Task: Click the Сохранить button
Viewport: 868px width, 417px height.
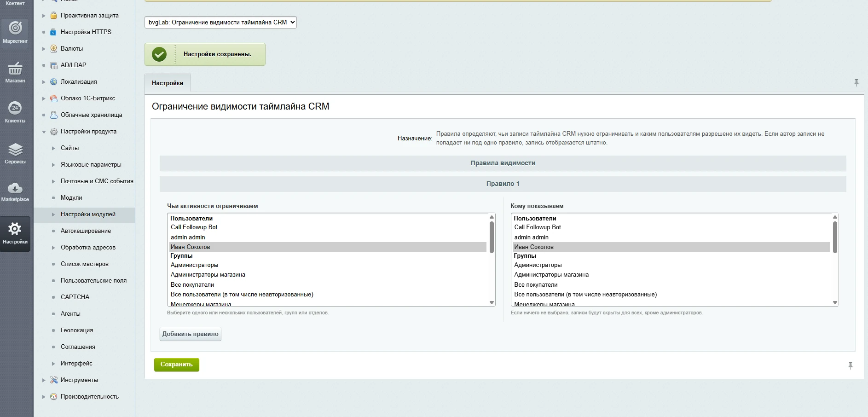Action: tap(176, 365)
